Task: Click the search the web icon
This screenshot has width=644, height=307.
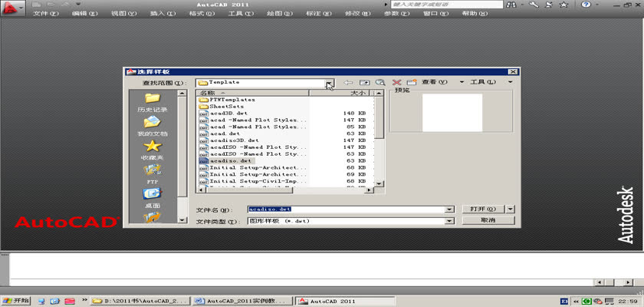Action: click(380, 82)
